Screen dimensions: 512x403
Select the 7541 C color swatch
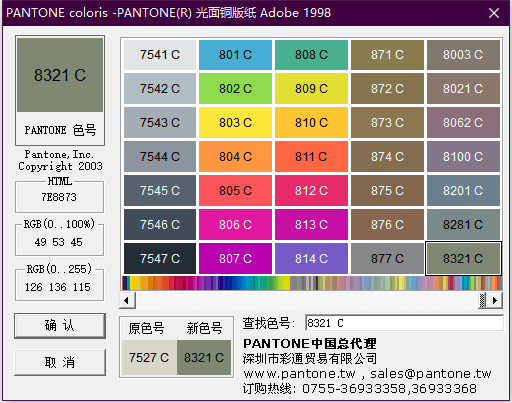coord(160,55)
